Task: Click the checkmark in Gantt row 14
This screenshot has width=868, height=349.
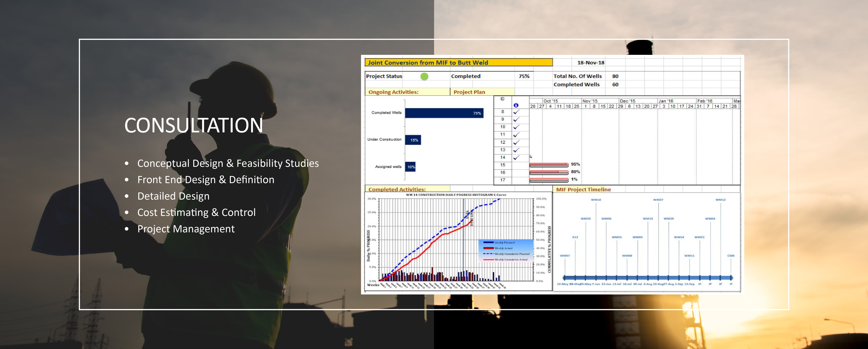Action: pos(516,158)
